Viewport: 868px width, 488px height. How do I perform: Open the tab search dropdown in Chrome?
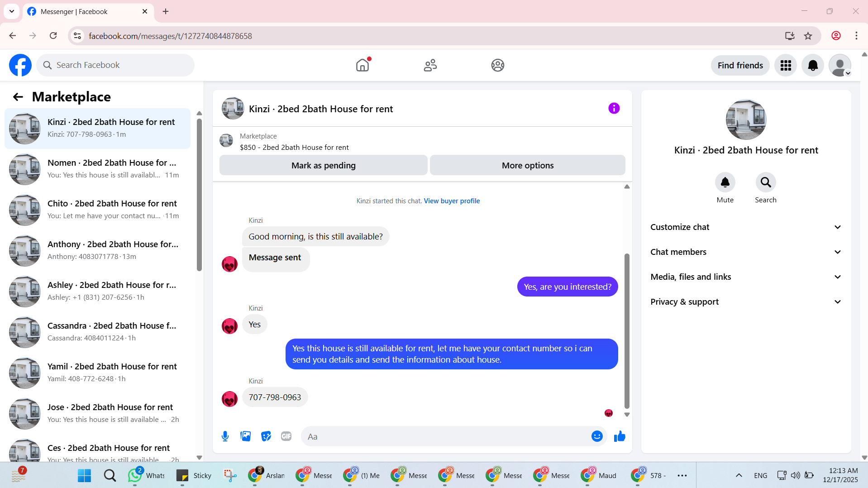[x=12, y=11]
